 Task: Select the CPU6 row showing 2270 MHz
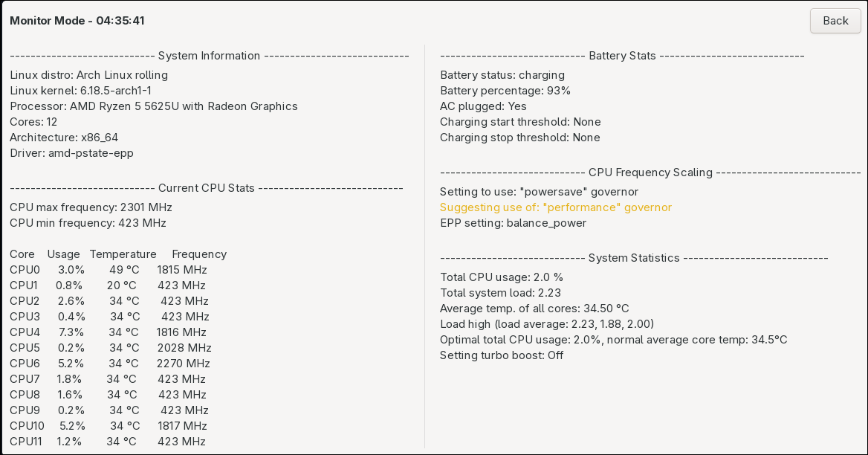(110, 364)
